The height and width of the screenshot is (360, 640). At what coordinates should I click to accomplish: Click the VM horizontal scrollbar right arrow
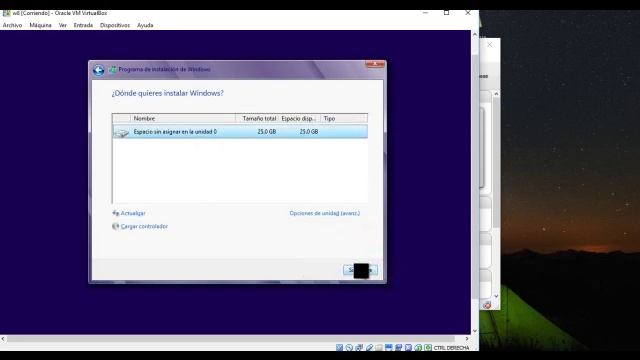click(x=467, y=339)
